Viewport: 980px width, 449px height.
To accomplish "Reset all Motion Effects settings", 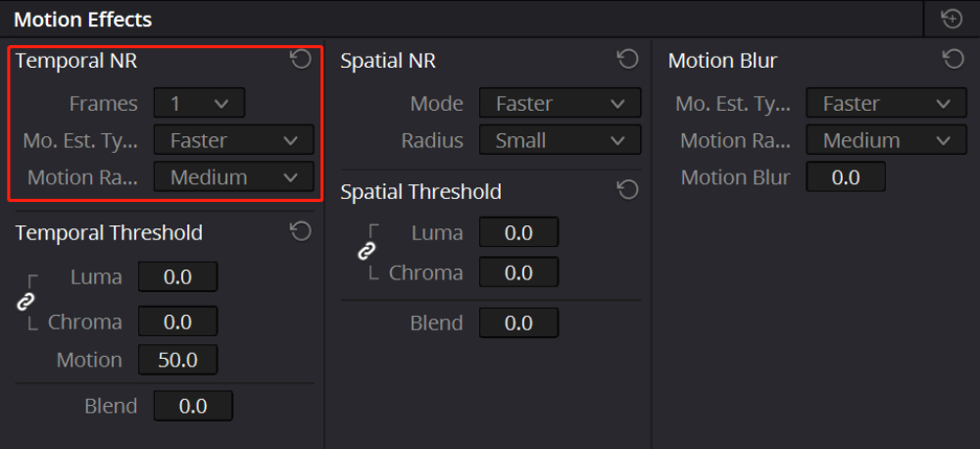I will 951,19.
